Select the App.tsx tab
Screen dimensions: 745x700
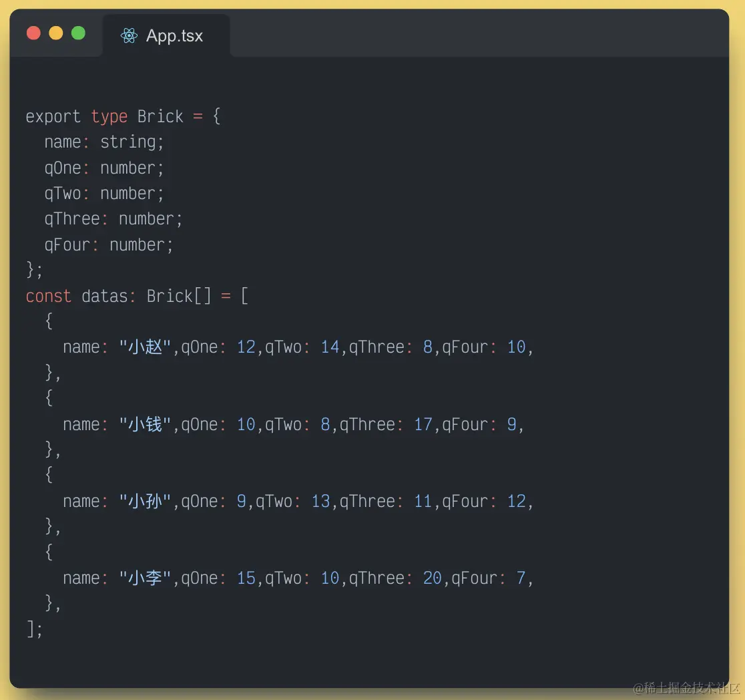pyautogui.click(x=166, y=35)
